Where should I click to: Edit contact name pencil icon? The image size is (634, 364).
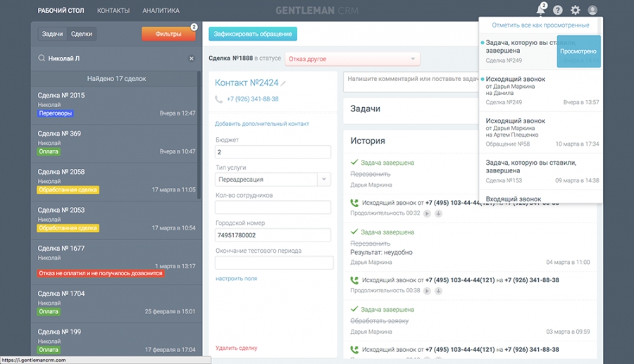(x=283, y=83)
